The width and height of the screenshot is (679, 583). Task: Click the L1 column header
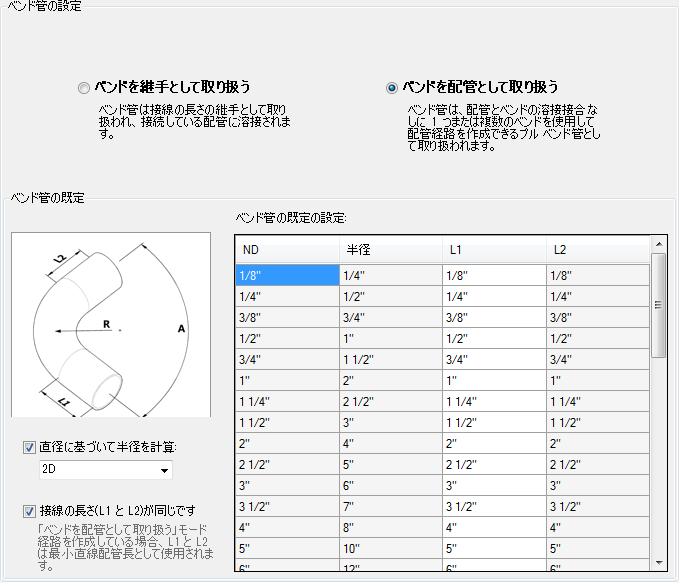pyautogui.click(x=495, y=250)
